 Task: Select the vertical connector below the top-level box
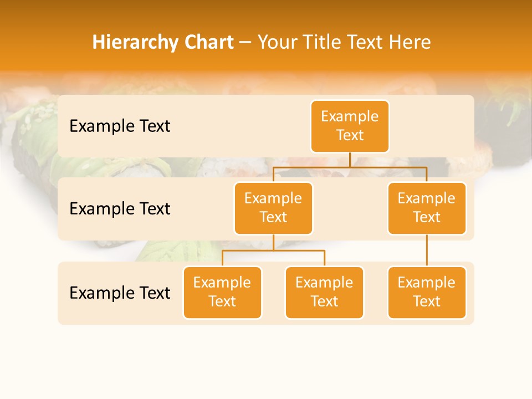click(x=350, y=160)
